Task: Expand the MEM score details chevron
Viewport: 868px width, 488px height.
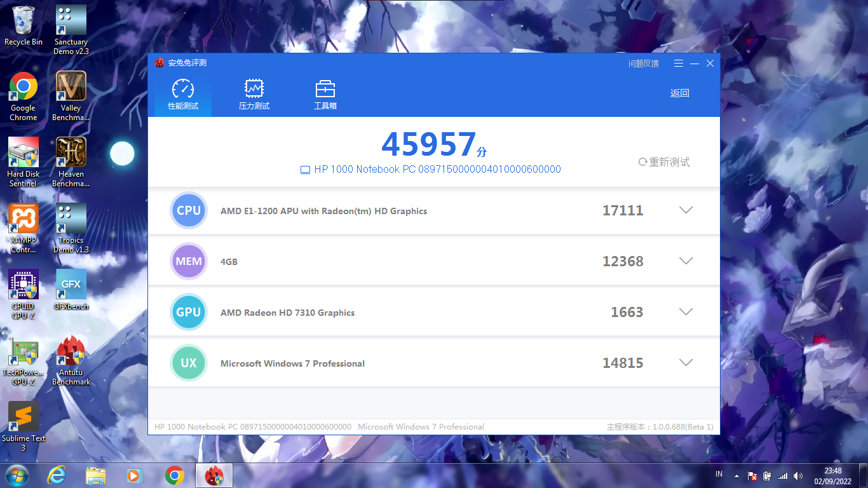Action: pyautogui.click(x=686, y=261)
